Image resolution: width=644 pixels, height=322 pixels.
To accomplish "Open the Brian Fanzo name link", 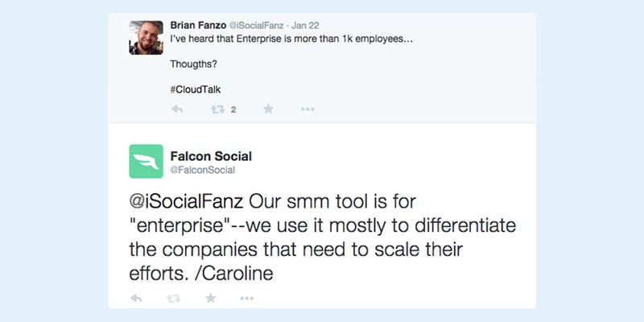I will coord(198,26).
